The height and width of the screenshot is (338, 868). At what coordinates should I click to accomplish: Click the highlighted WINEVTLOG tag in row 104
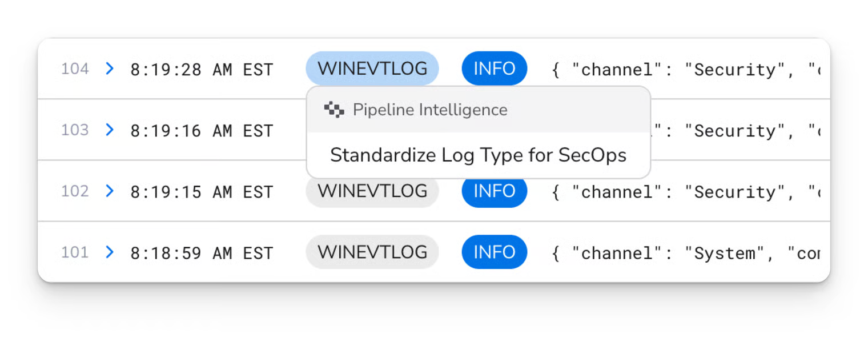372,69
